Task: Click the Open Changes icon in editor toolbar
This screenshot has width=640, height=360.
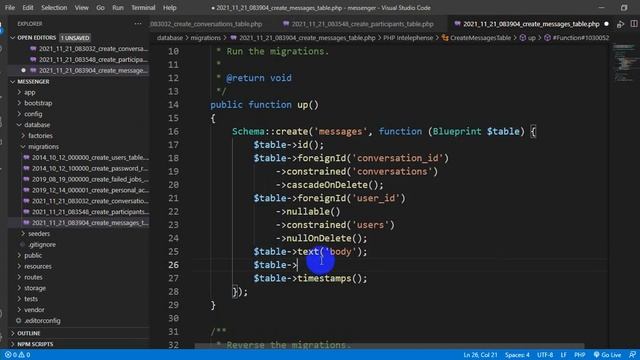Action: [x=620, y=24]
